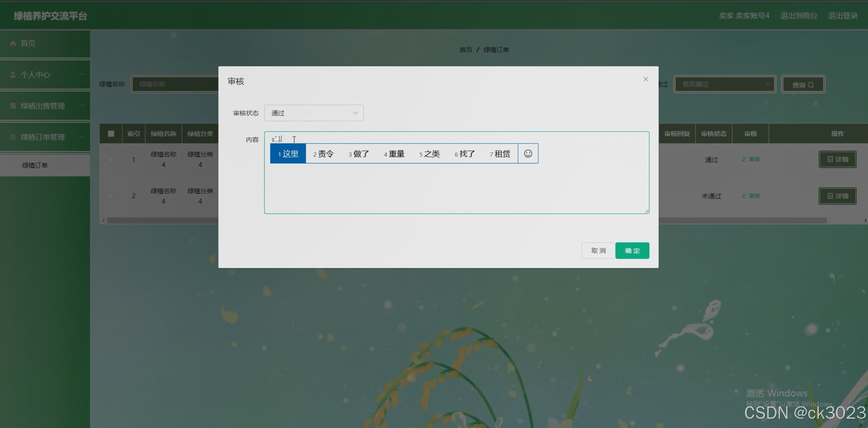The height and width of the screenshot is (428, 868).
Task: Open the 审核状态 dropdown showing 通过
Action: 314,113
